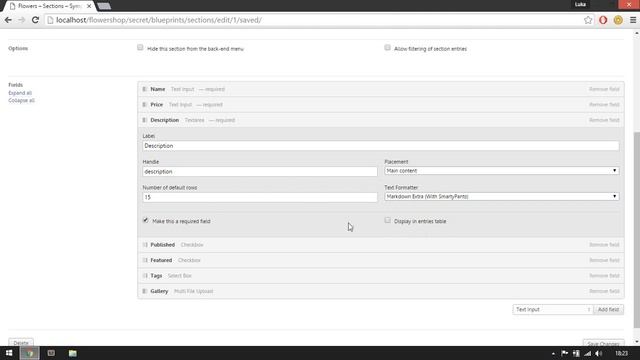Show hidden system tray icons
The height and width of the screenshot is (360, 640).
click(x=553, y=353)
